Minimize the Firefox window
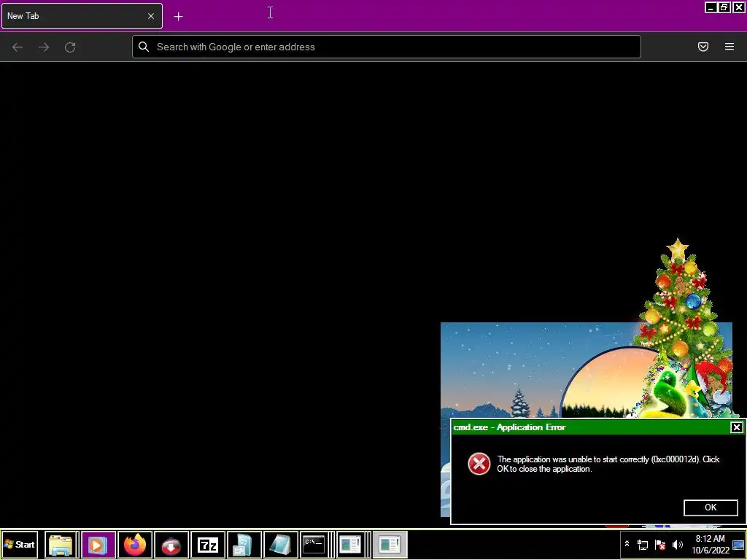This screenshot has height=560, width=747. pos(711,7)
